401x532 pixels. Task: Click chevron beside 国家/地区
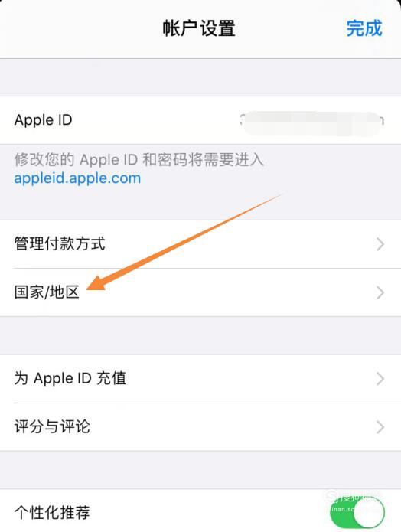tap(380, 292)
